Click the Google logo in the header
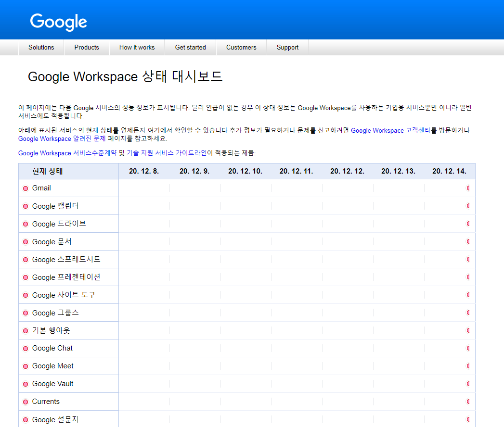This screenshot has width=504, height=427. click(59, 22)
